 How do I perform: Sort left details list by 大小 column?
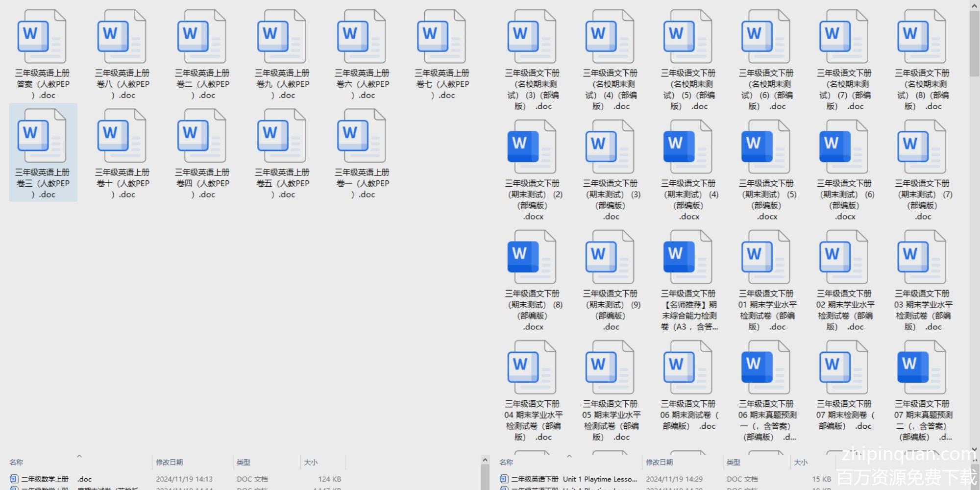click(x=311, y=462)
